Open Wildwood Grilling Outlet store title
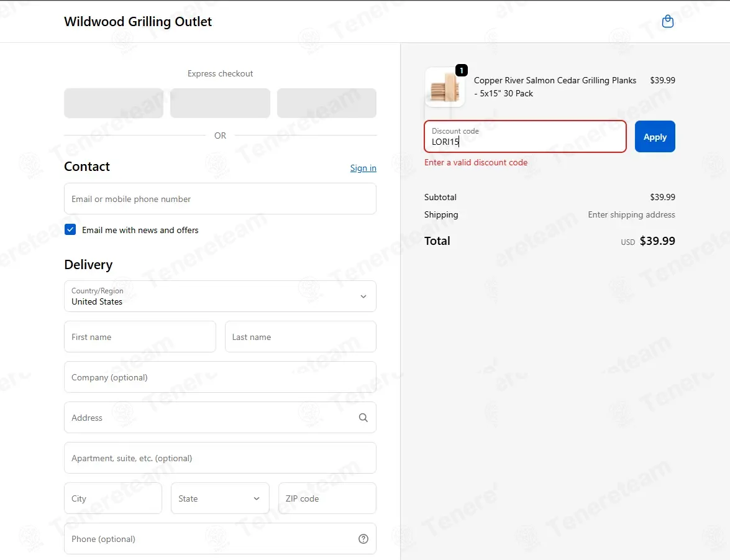The height and width of the screenshot is (560, 730). (138, 21)
